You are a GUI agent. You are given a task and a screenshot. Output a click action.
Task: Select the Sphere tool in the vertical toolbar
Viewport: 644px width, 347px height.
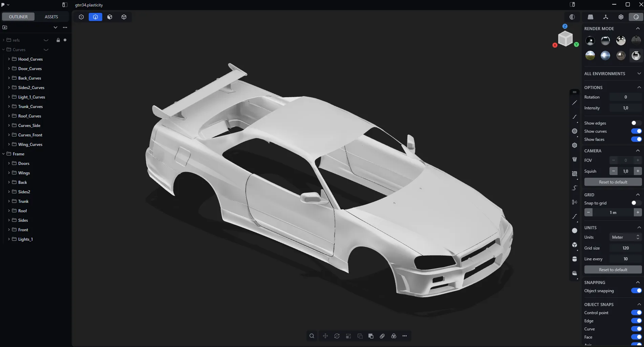coord(575,231)
